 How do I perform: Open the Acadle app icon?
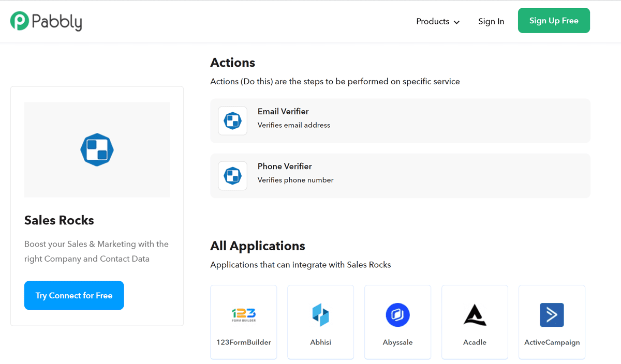click(x=475, y=314)
